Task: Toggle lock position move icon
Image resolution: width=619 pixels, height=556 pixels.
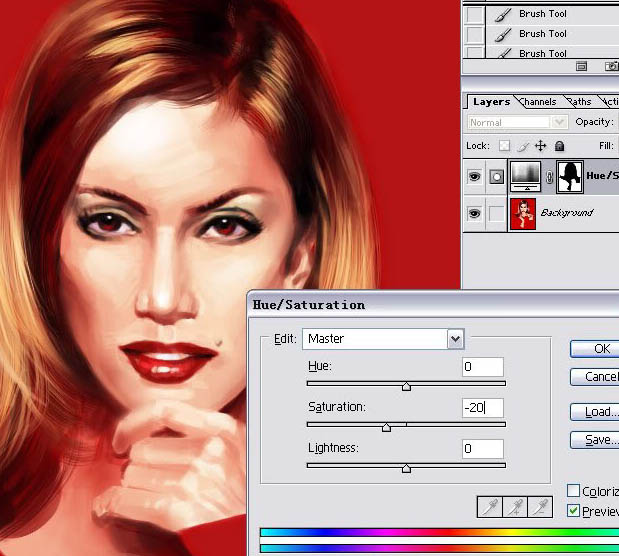Action: pyautogui.click(x=540, y=146)
